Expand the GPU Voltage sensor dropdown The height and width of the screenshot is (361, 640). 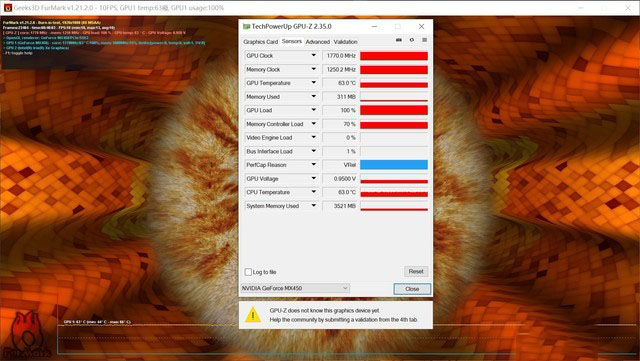coord(313,178)
